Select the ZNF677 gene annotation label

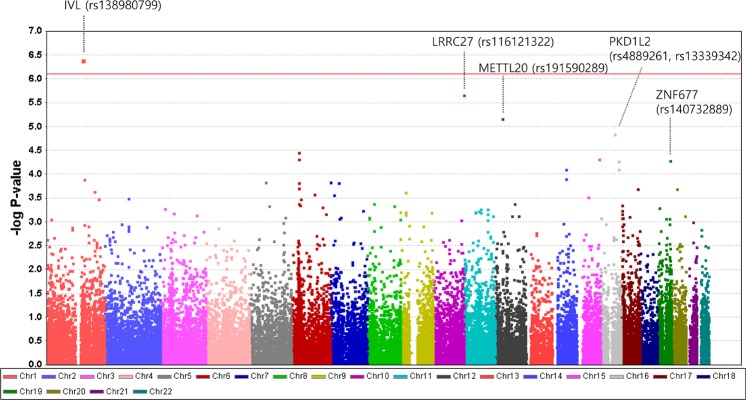point(678,95)
